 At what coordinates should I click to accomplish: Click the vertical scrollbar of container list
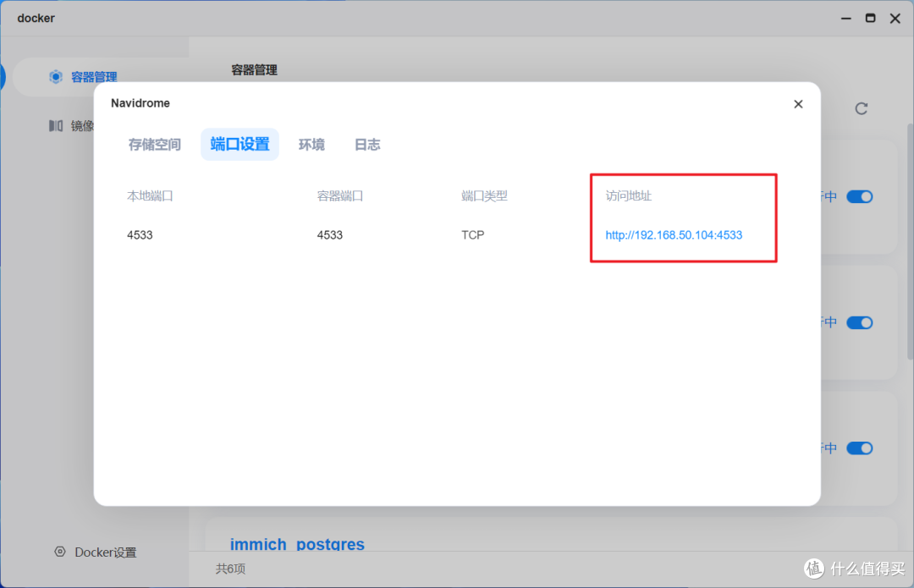pyautogui.click(x=910, y=241)
